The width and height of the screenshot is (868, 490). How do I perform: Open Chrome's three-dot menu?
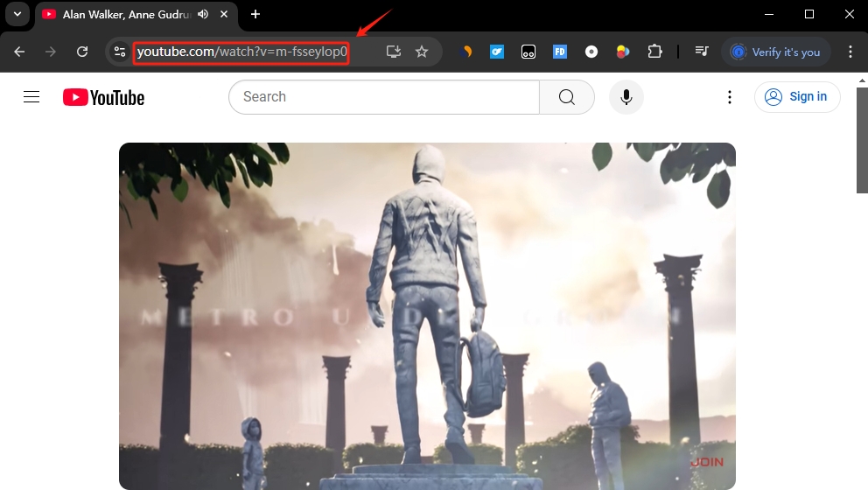pos(850,52)
